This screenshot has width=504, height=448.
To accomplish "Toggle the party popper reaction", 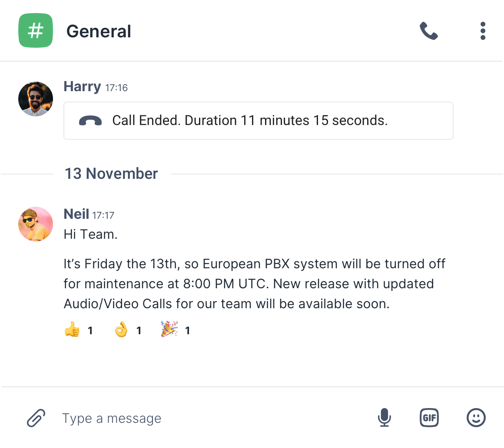I will 176,330.
